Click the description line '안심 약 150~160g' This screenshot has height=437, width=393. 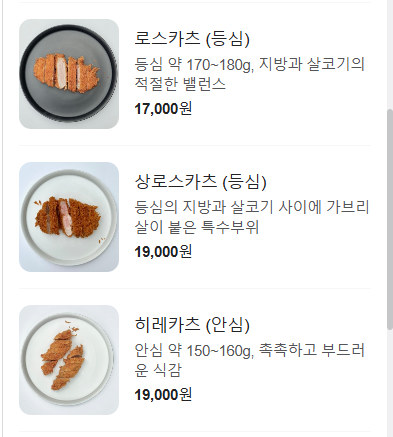click(250, 350)
